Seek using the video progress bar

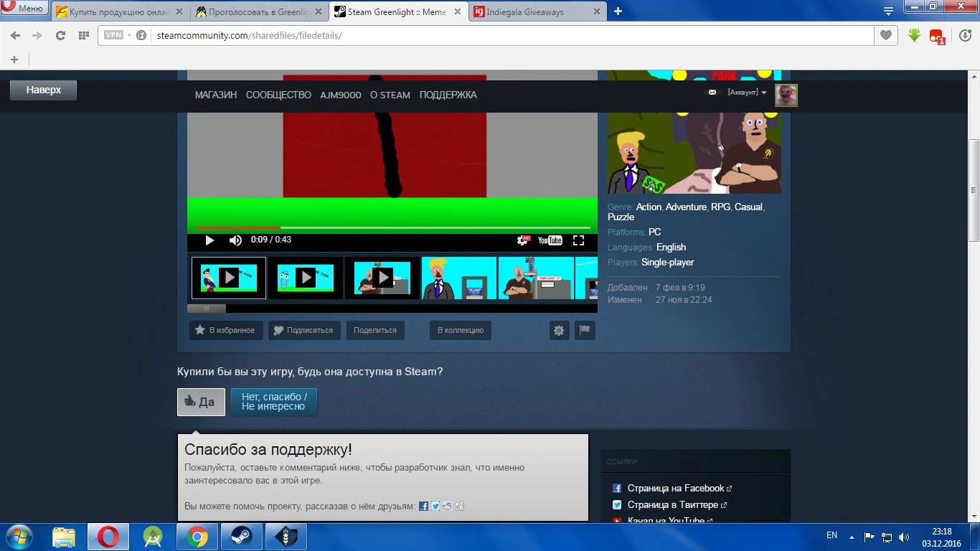pos(392,228)
